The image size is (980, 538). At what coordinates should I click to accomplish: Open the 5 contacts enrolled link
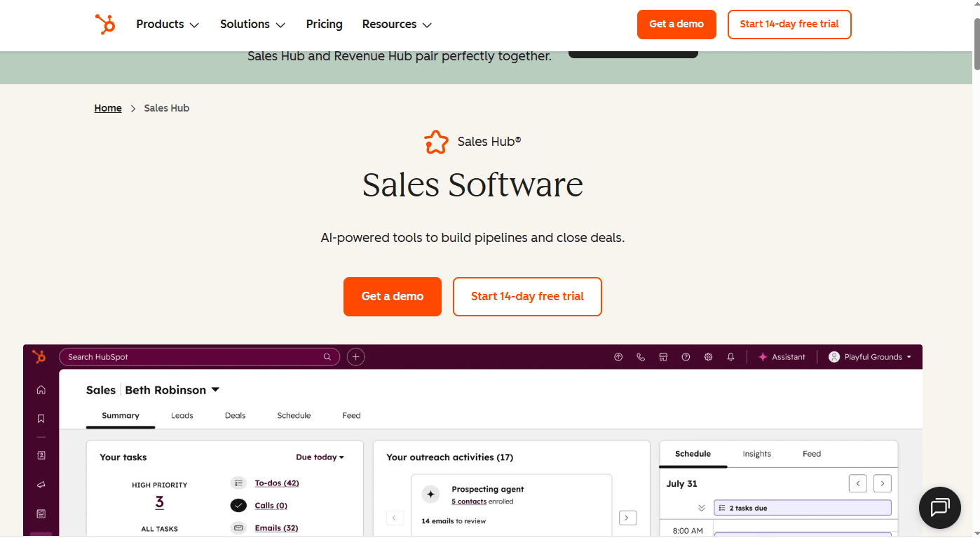click(x=469, y=502)
